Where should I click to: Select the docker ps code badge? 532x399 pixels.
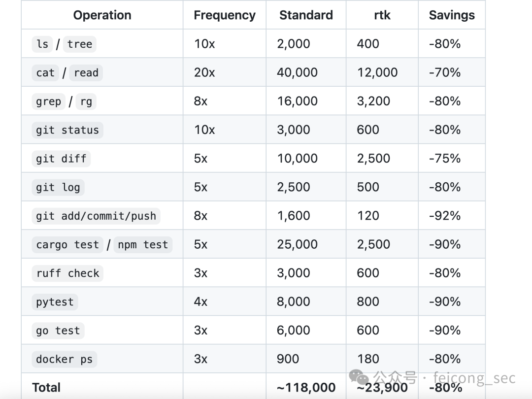64,359
